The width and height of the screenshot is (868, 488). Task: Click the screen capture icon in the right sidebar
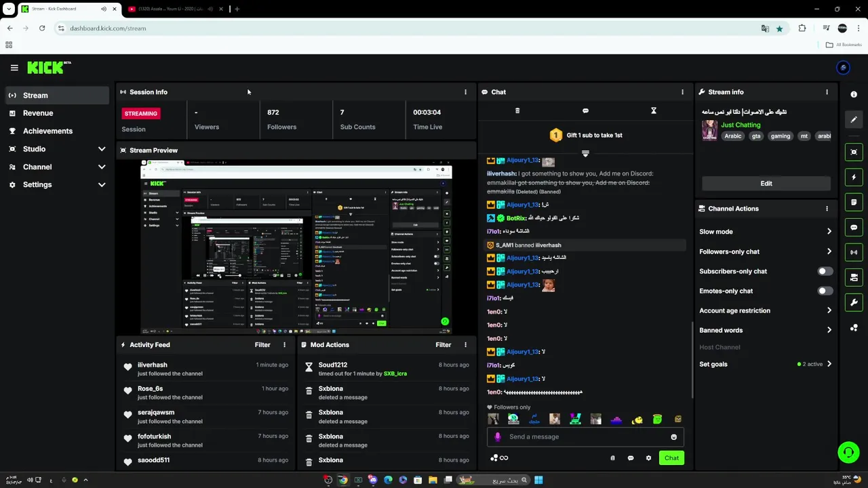click(x=854, y=152)
